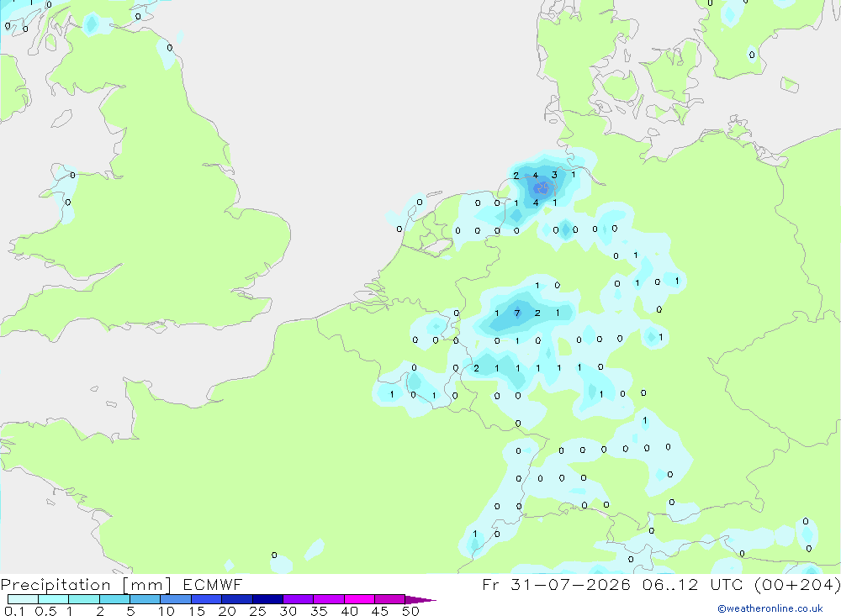Click the 45–50 mm legend swatch
Viewport: 841px width, 616px height.
[390, 599]
